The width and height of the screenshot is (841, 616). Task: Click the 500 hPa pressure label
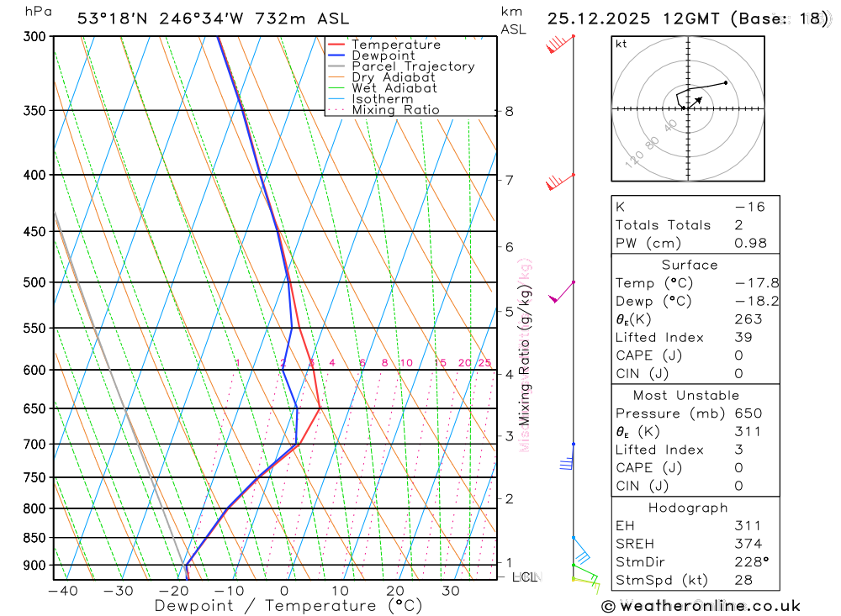pyautogui.click(x=34, y=282)
